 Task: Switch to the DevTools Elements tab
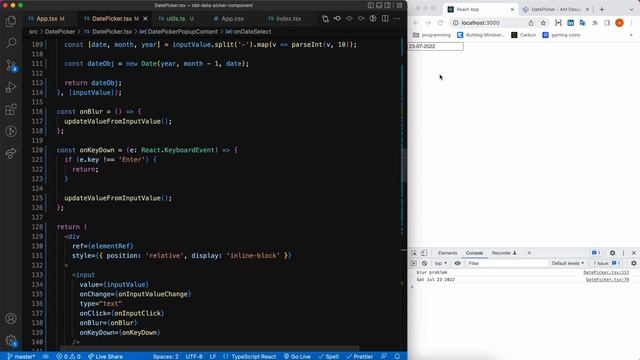tap(447, 253)
